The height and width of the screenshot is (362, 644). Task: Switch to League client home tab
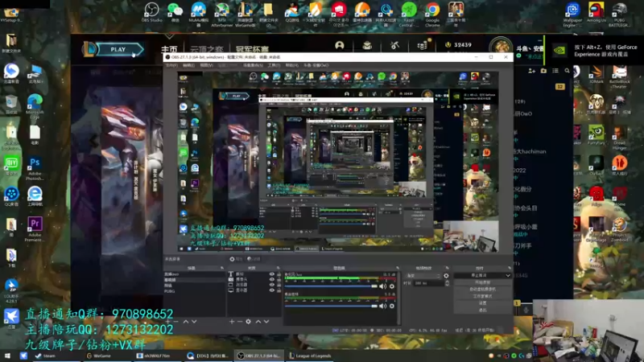169,49
